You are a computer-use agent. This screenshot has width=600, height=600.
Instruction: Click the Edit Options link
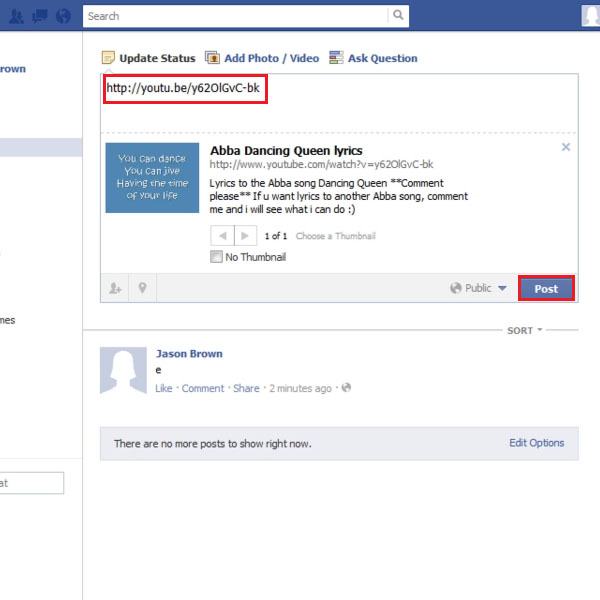click(x=536, y=443)
